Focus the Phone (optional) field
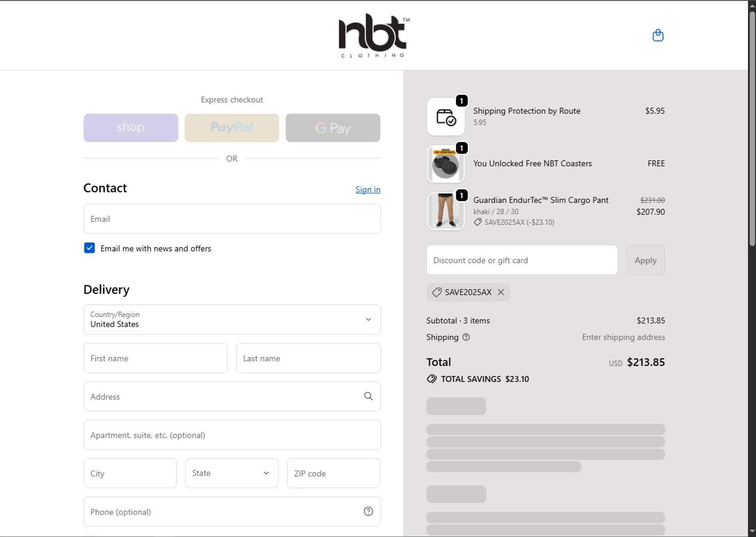The image size is (756, 537). click(232, 511)
